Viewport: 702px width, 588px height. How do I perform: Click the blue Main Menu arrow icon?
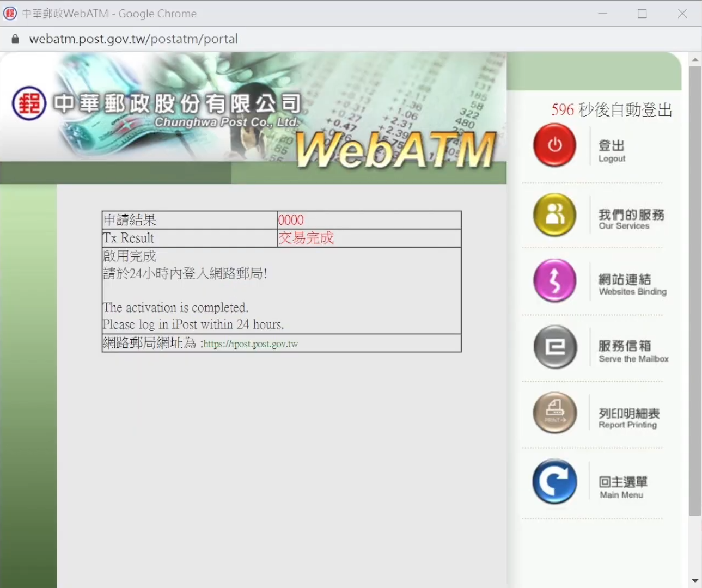pyautogui.click(x=554, y=481)
